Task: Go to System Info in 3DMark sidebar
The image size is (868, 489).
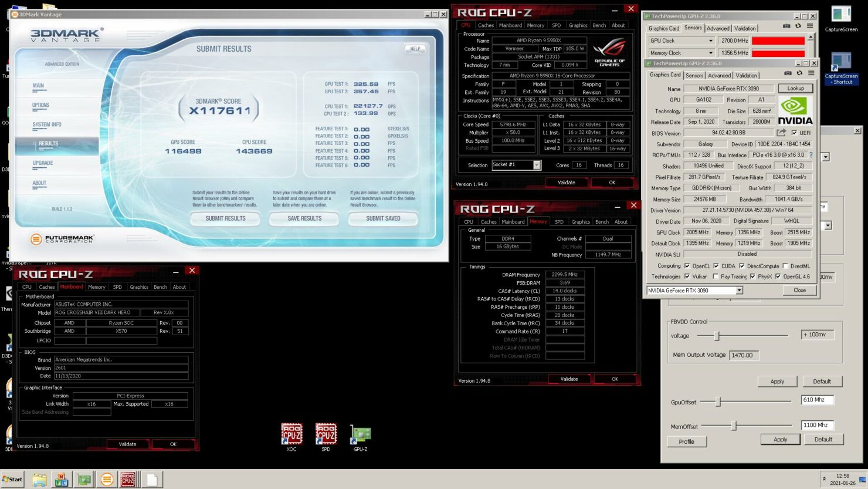Action: click(47, 124)
